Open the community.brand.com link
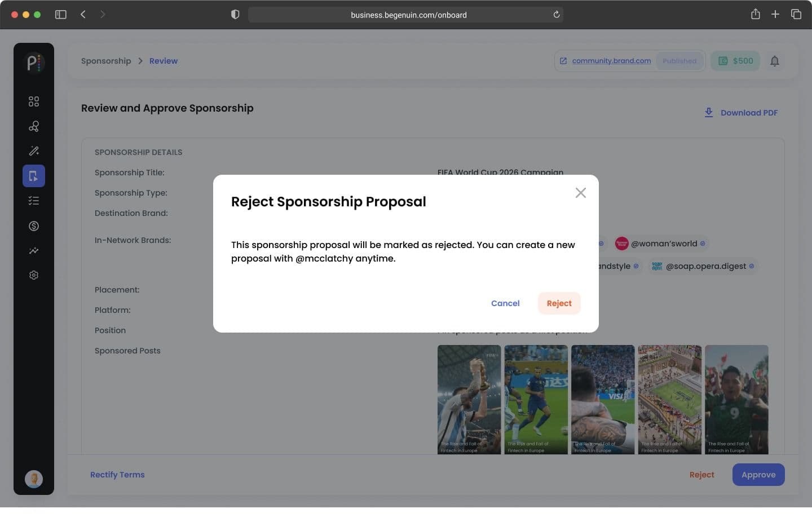Screen dimensions: 812x522 pyautogui.click(x=611, y=61)
